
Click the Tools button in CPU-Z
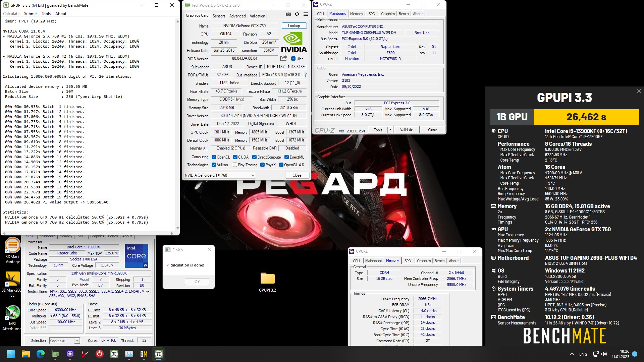point(378,130)
